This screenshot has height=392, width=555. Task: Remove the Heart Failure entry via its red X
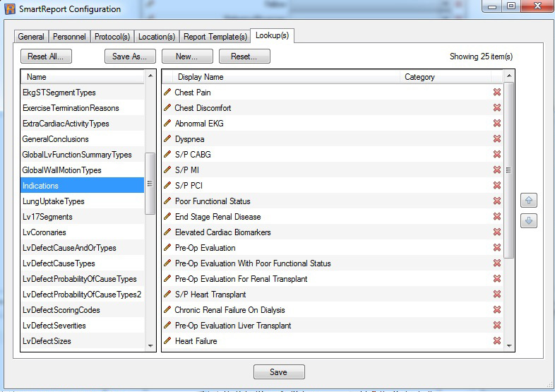[497, 340]
